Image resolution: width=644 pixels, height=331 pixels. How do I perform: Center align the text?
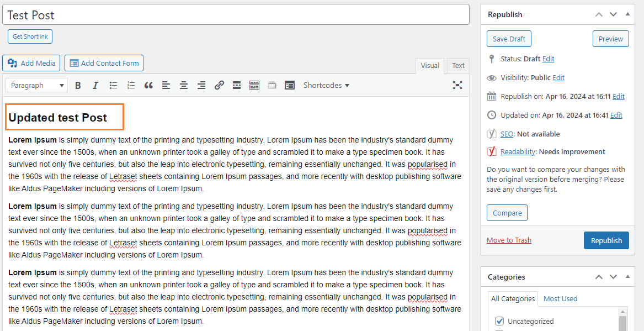click(184, 85)
